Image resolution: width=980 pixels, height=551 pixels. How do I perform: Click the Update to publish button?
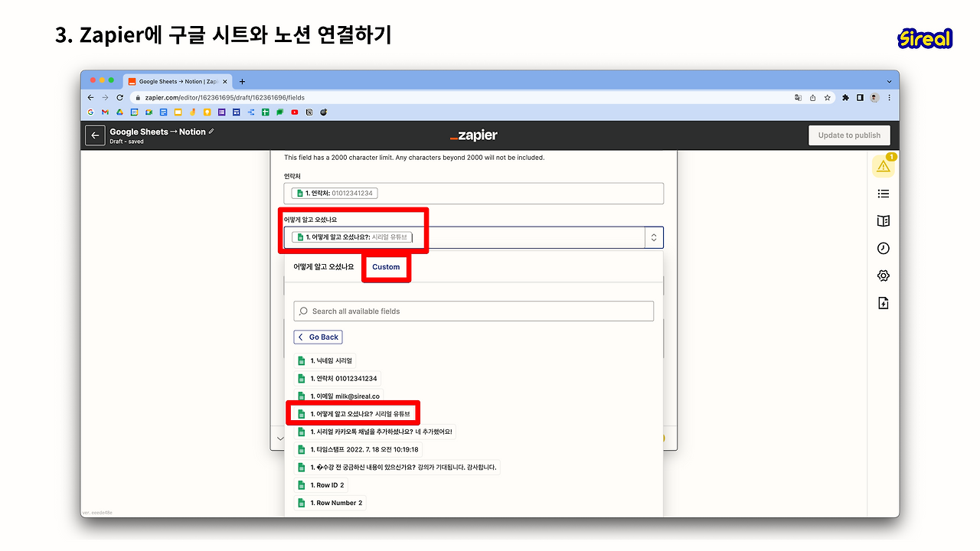849,135
